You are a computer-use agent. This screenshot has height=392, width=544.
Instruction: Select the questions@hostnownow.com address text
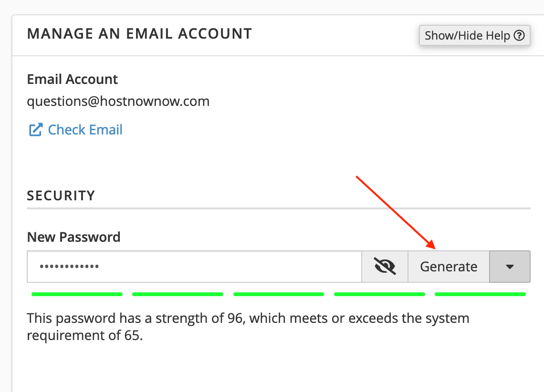click(x=118, y=101)
